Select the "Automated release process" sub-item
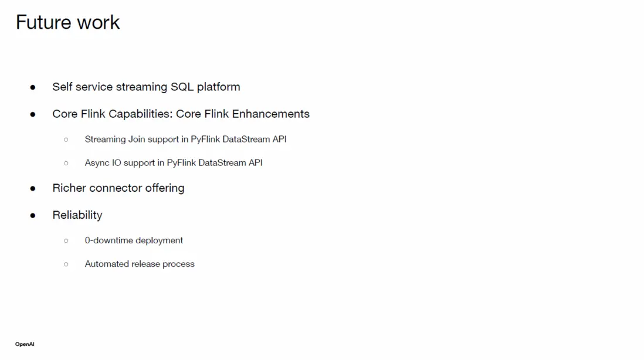This screenshot has height=360, width=644. 140,264
